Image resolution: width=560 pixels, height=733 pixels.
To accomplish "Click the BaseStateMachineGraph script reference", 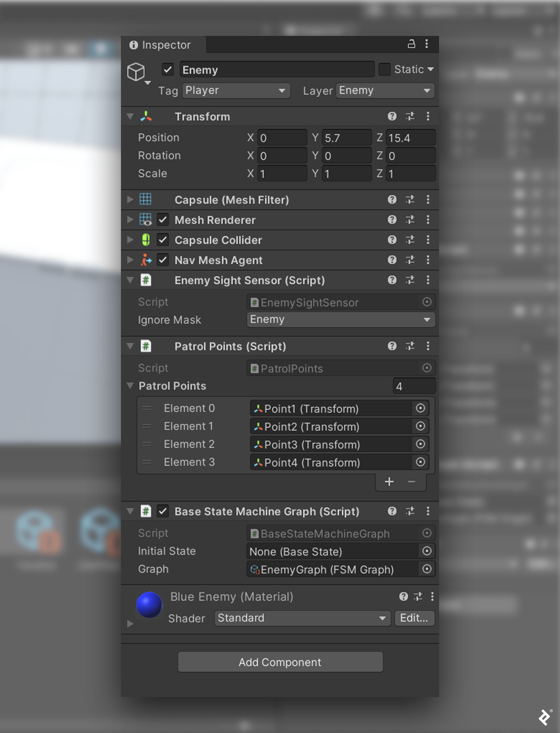I will 341,533.
